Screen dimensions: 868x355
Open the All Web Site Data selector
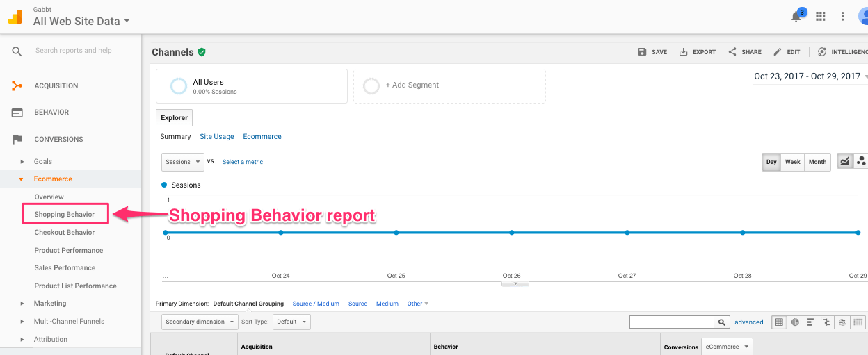(81, 21)
